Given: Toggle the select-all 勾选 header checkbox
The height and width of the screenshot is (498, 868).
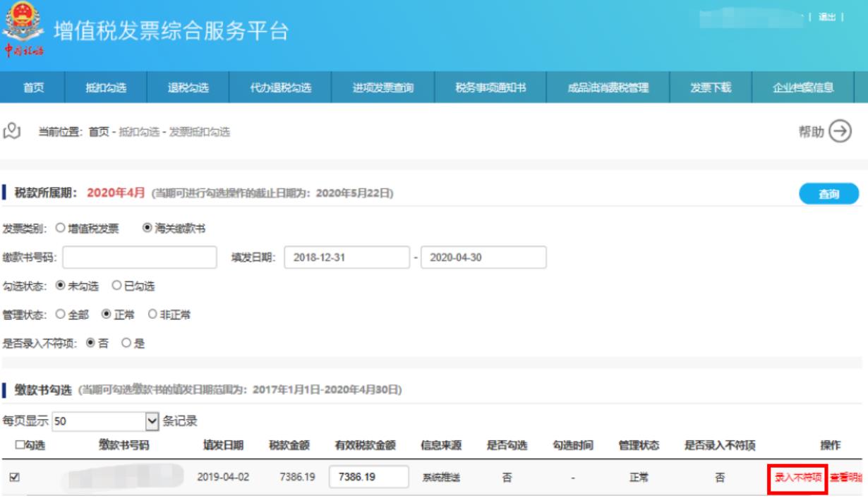Looking at the screenshot, I should tap(19, 445).
